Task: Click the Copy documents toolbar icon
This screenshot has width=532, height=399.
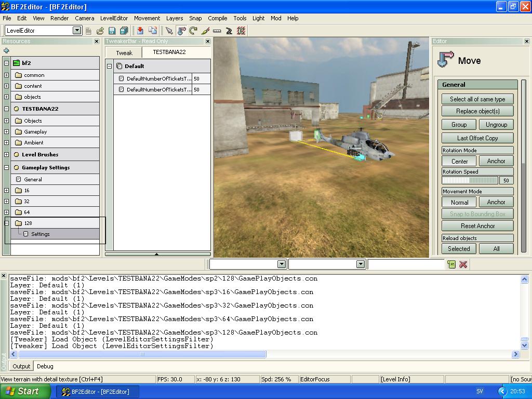Action: [153, 31]
